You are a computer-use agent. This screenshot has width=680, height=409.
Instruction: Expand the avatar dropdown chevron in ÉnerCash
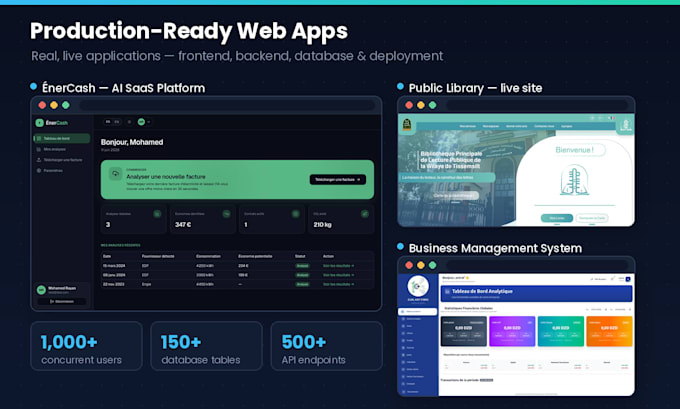tap(149, 122)
